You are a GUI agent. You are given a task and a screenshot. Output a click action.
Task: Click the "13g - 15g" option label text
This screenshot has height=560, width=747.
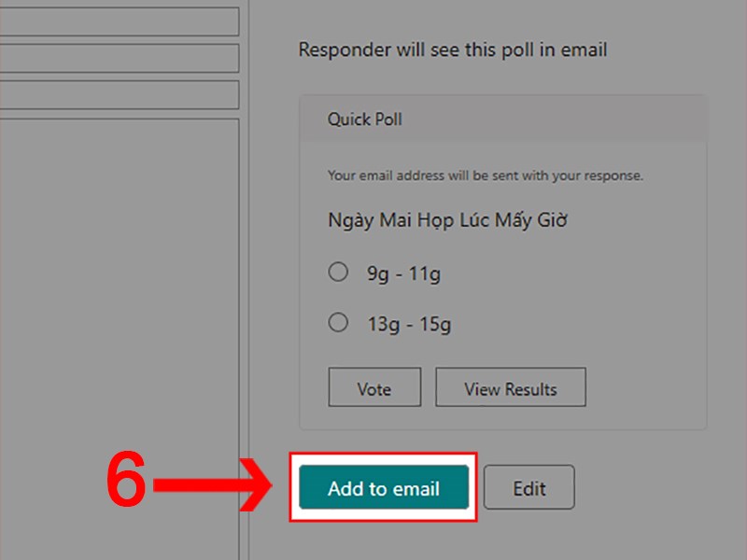coord(409,325)
